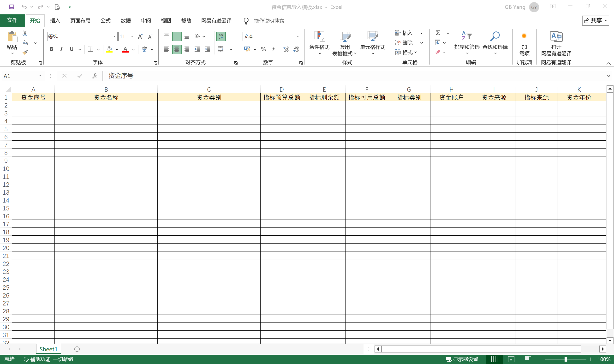Click the Paste clipboard icon
The image size is (614, 364).
(12, 37)
